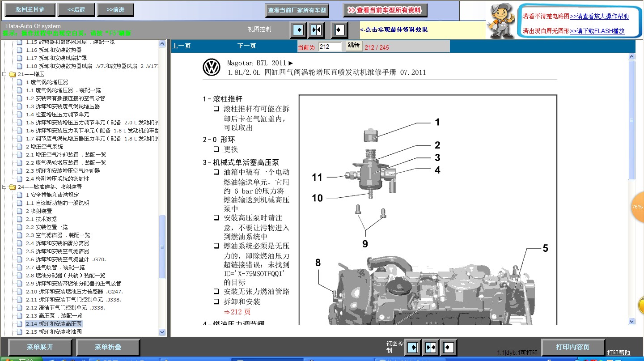
Task: Click the page icon beside 2 增压空气系统
Action: pyautogui.click(x=19, y=147)
